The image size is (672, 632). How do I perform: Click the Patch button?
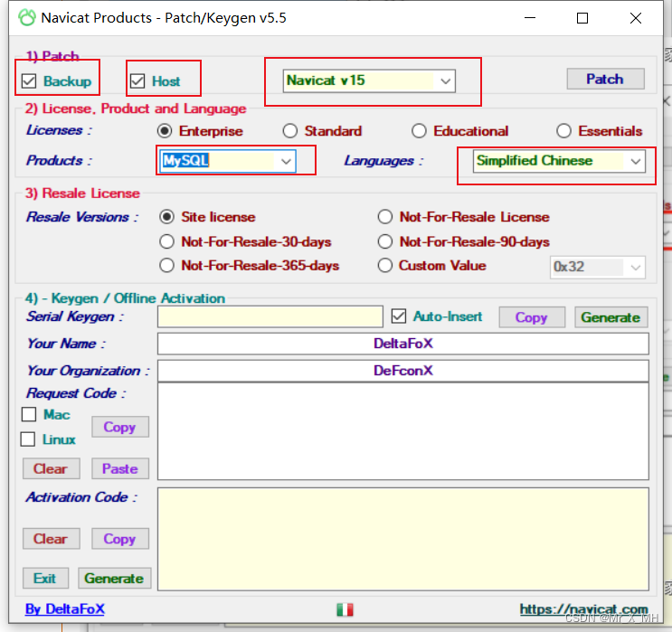point(605,79)
